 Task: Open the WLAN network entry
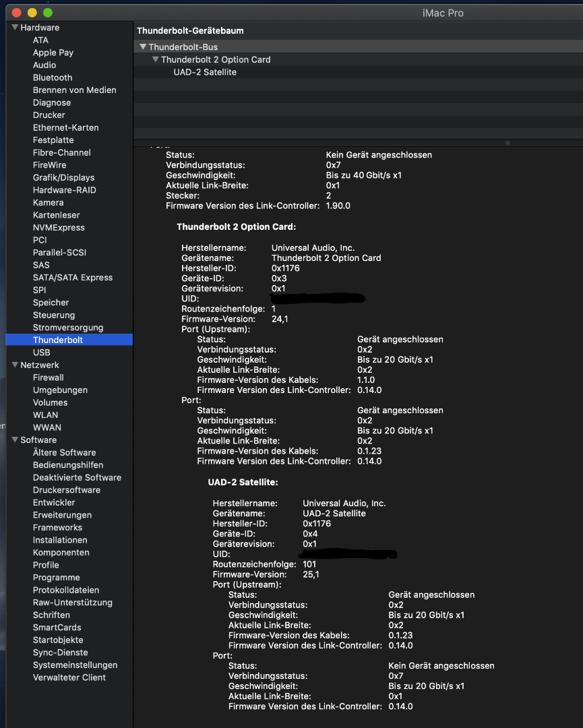(x=45, y=415)
